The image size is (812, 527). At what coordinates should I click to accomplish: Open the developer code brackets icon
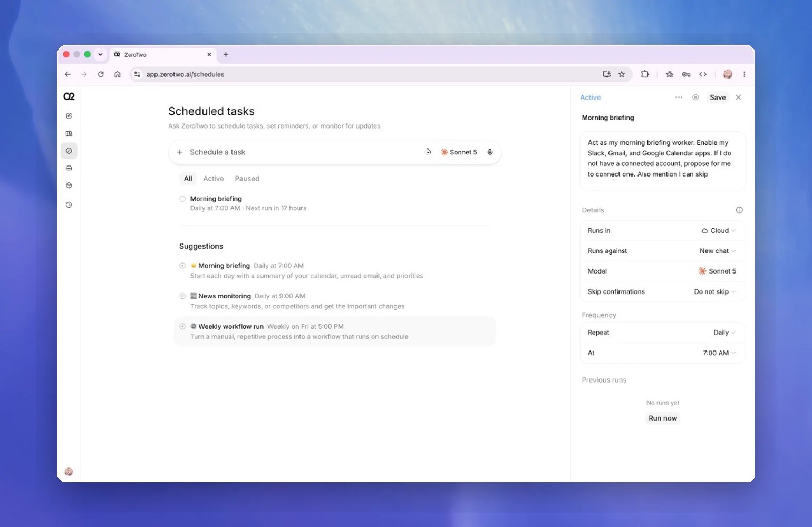pos(703,74)
